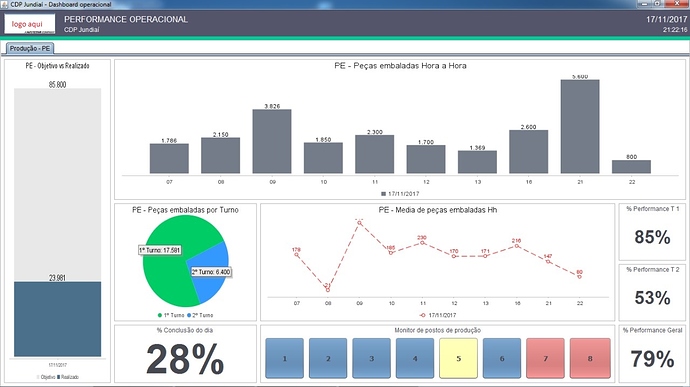This screenshot has width=690, height=387.
Task: Click the line chart 17/11/2017 legend entry
Action: click(437, 315)
